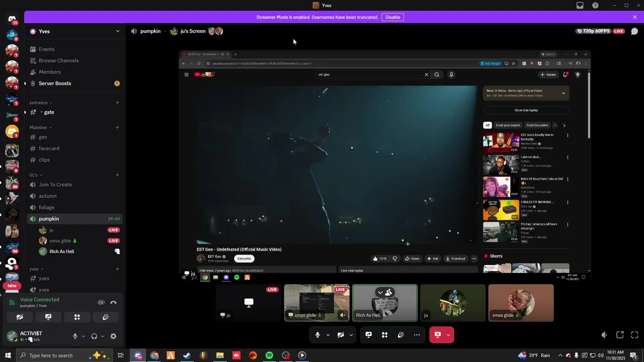The image size is (644, 362).
Task: Open more options in call bar
Action: tap(417, 335)
